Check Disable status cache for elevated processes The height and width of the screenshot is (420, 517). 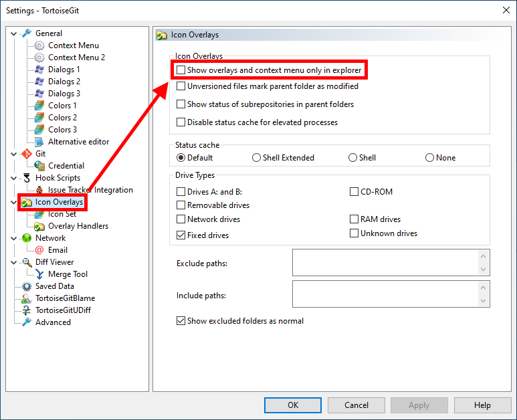[x=181, y=122]
